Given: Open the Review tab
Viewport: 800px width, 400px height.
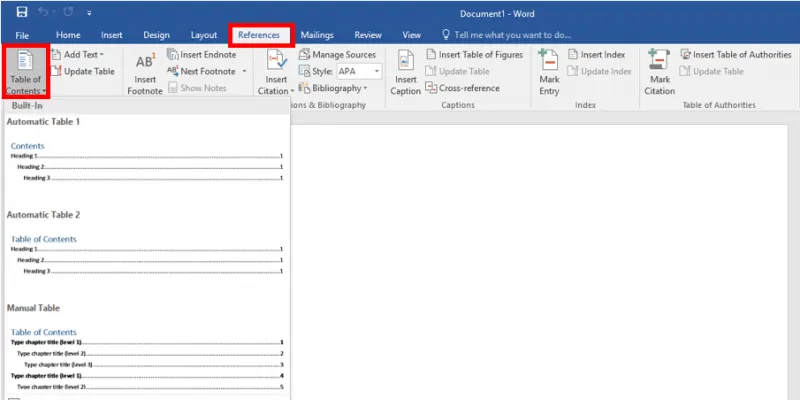Looking at the screenshot, I should tap(368, 35).
